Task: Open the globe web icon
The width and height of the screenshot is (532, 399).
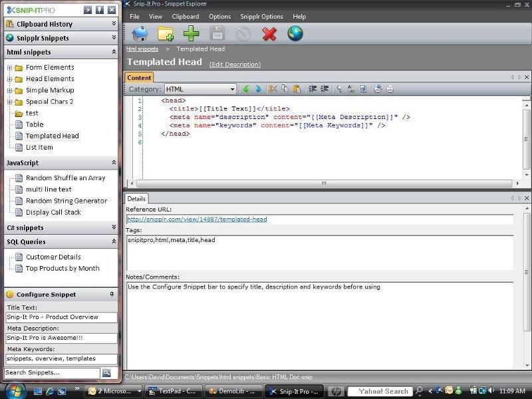Action: 297,35
